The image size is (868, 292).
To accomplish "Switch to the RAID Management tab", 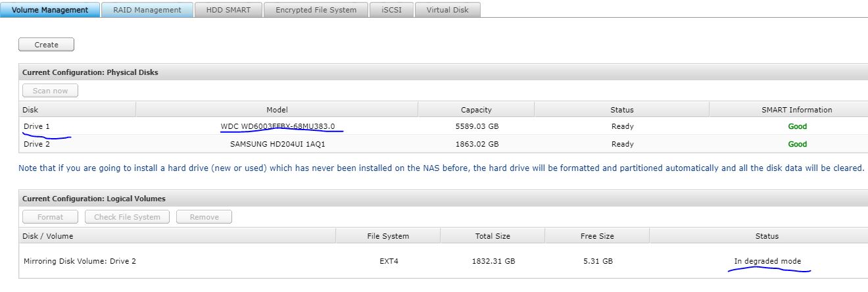I will 147,10.
